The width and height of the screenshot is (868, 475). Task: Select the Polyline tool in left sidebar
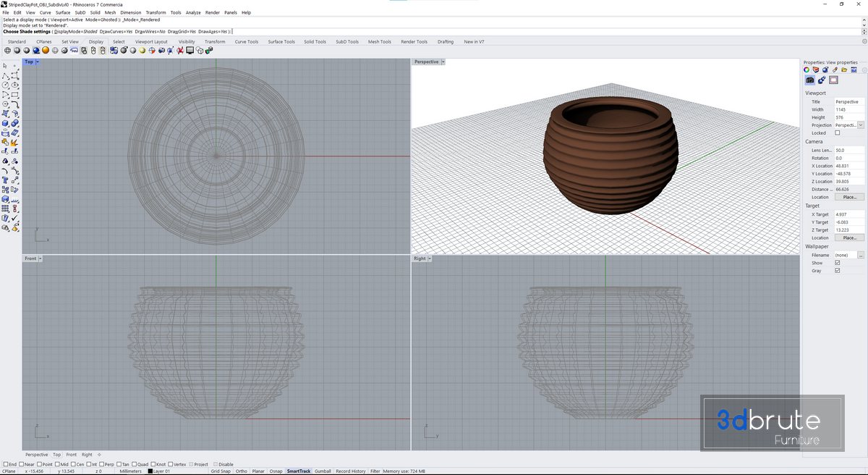(6, 75)
